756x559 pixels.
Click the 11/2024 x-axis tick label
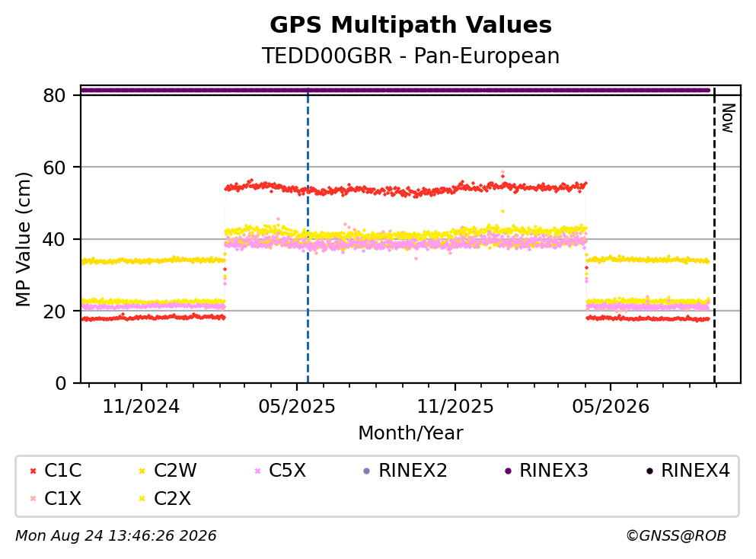142,407
